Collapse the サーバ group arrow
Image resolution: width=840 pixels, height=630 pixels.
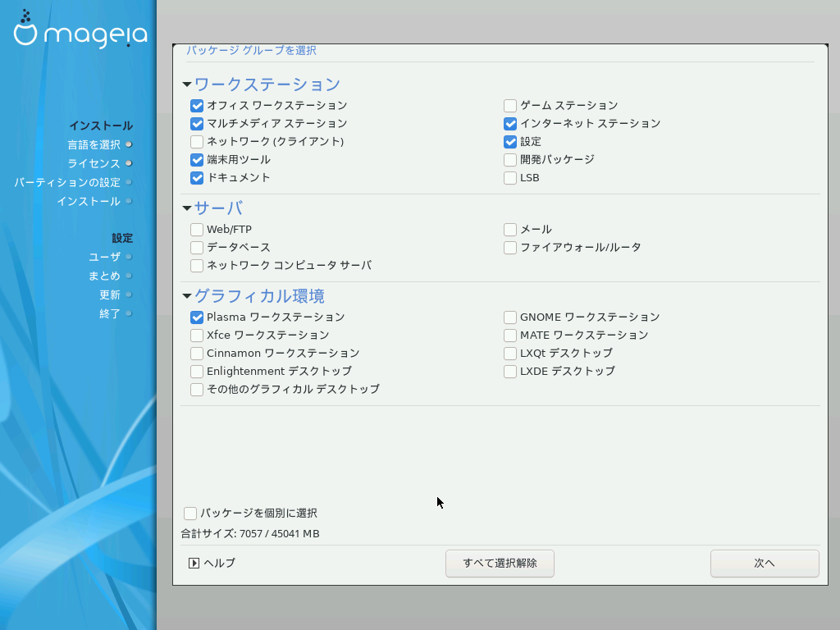(187, 208)
